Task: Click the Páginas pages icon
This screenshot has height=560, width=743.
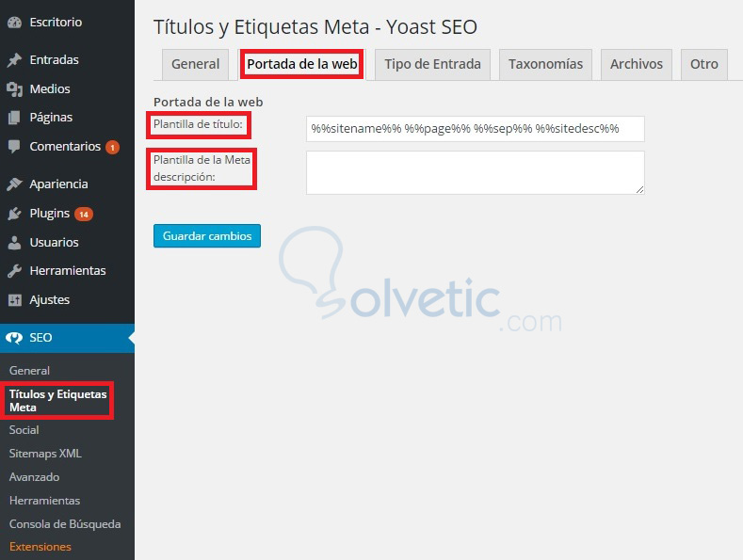Action: pyautogui.click(x=15, y=118)
